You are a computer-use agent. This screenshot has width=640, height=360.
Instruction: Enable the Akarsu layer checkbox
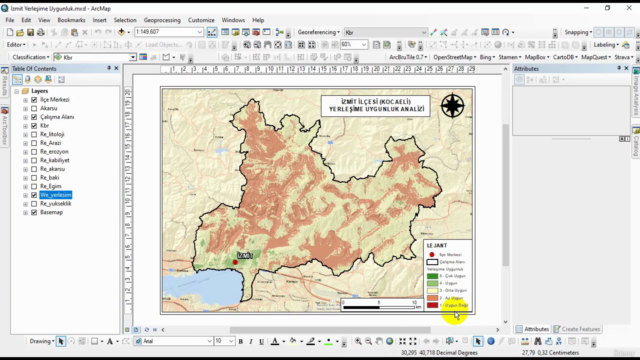(x=34, y=109)
